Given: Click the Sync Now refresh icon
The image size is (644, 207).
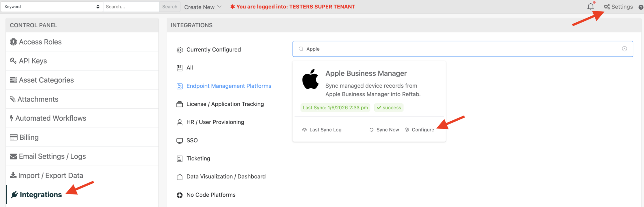Looking at the screenshot, I should pos(371,130).
